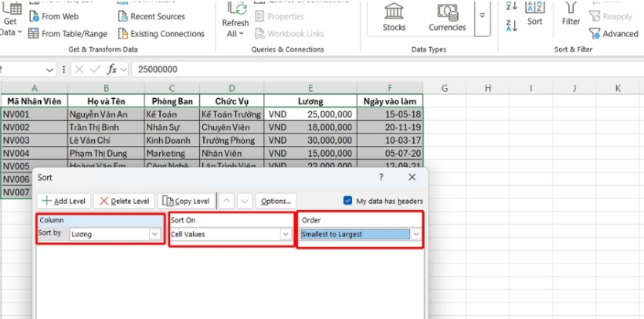Click salary cell 18,000,000
The height and width of the screenshot is (319, 644).
pyautogui.click(x=311, y=127)
